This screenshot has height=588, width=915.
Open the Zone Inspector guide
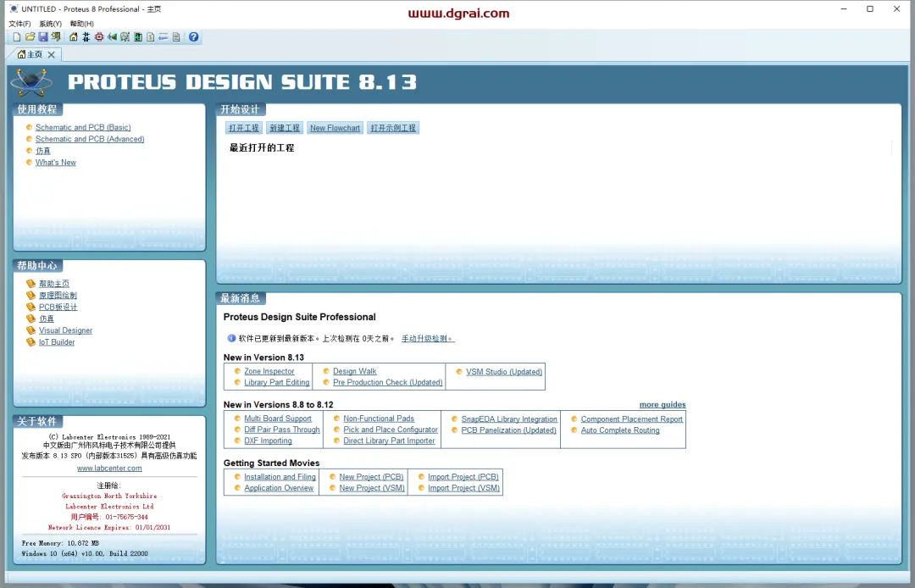[269, 371]
